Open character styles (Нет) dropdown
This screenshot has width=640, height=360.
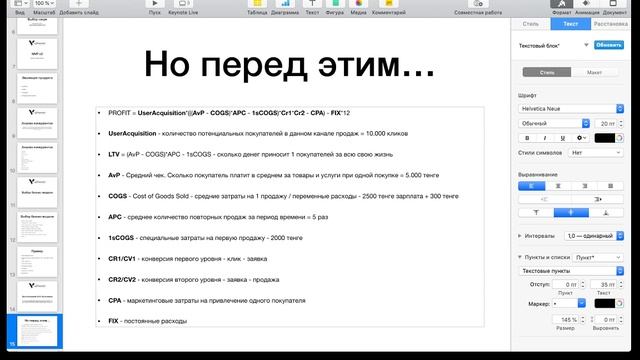click(x=596, y=153)
